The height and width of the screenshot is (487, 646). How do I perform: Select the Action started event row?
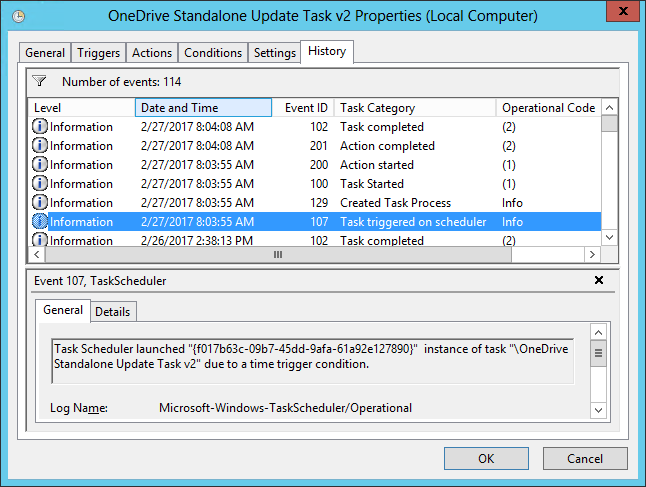pos(315,164)
